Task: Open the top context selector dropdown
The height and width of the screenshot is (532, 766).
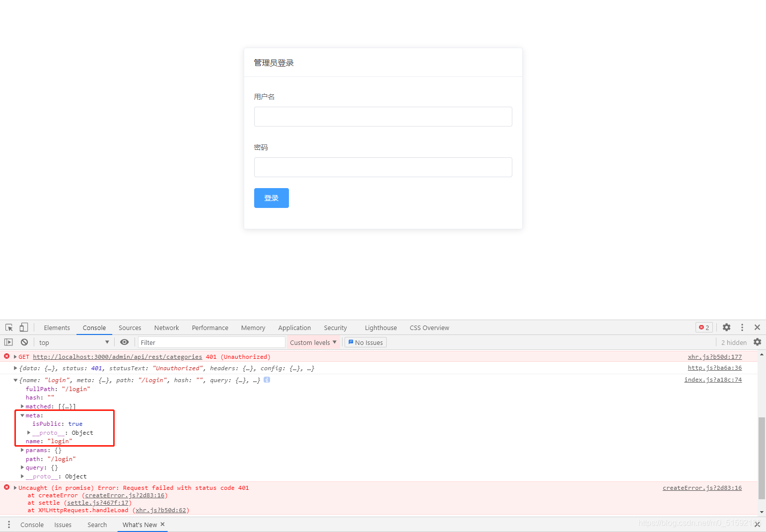Action: (x=74, y=342)
